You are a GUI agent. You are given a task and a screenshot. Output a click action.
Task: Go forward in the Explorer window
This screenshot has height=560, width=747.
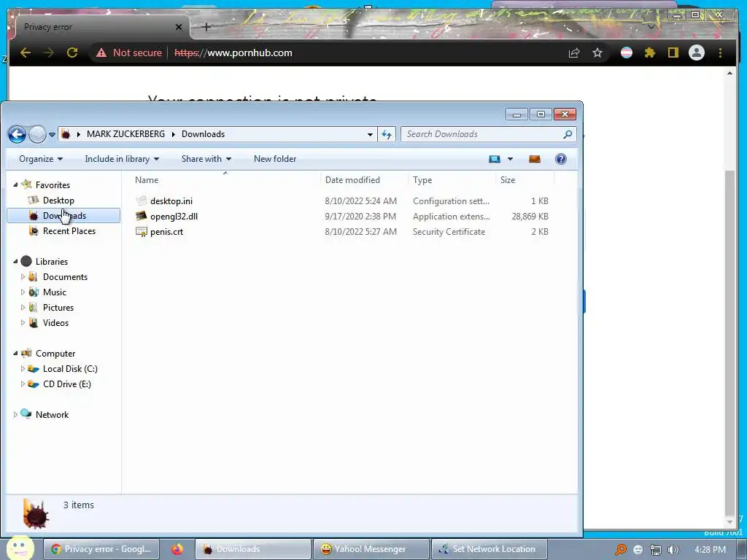(x=37, y=134)
